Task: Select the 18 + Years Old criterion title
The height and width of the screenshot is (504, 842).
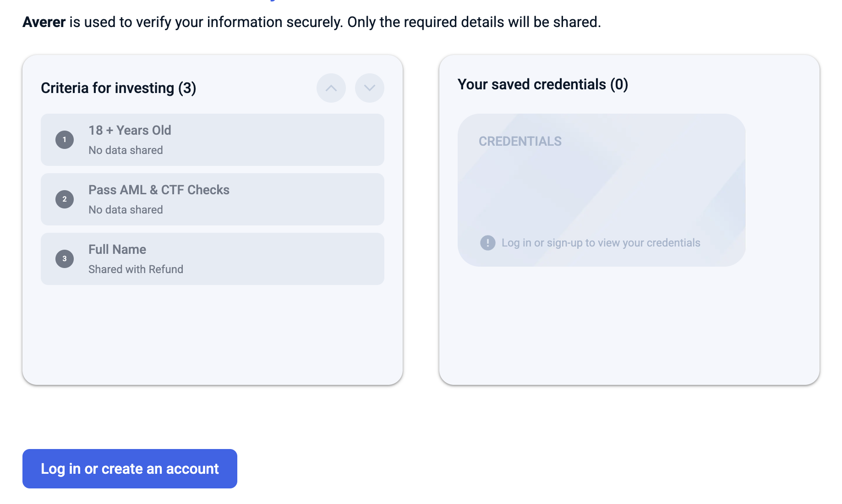Action: point(130,130)
